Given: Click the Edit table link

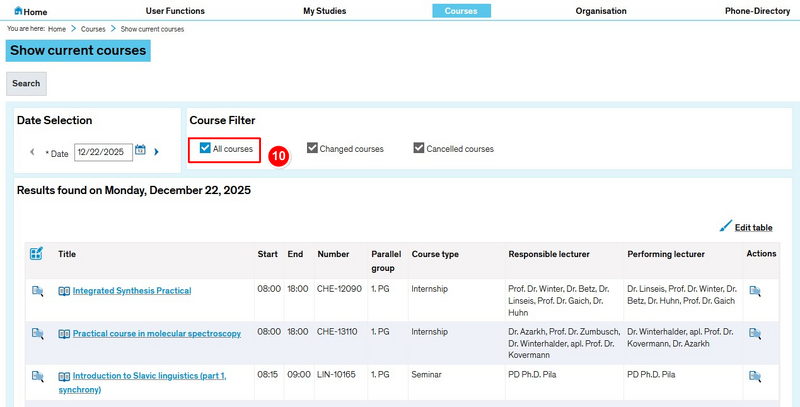Looking at the screenshot, I should [752, 228].
